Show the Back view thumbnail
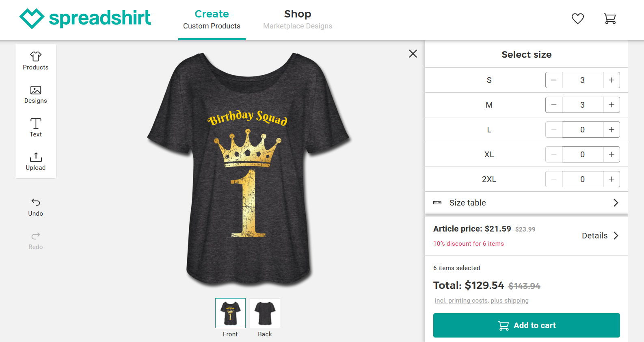This screenshot has height=342, width=644. click(x=265, y=313)
